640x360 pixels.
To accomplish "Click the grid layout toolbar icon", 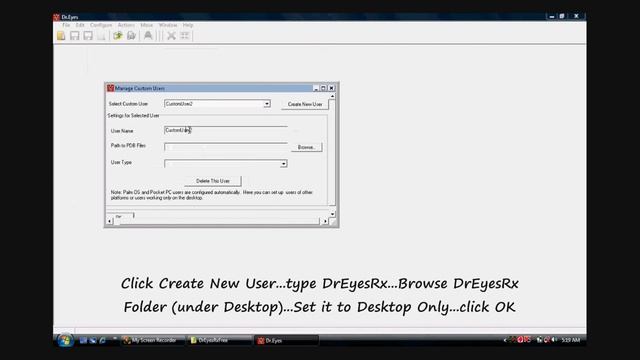I will point(185,36).
